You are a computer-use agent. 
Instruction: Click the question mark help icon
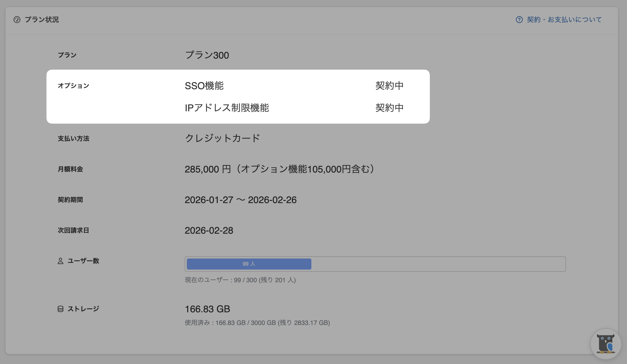point(519,20)
